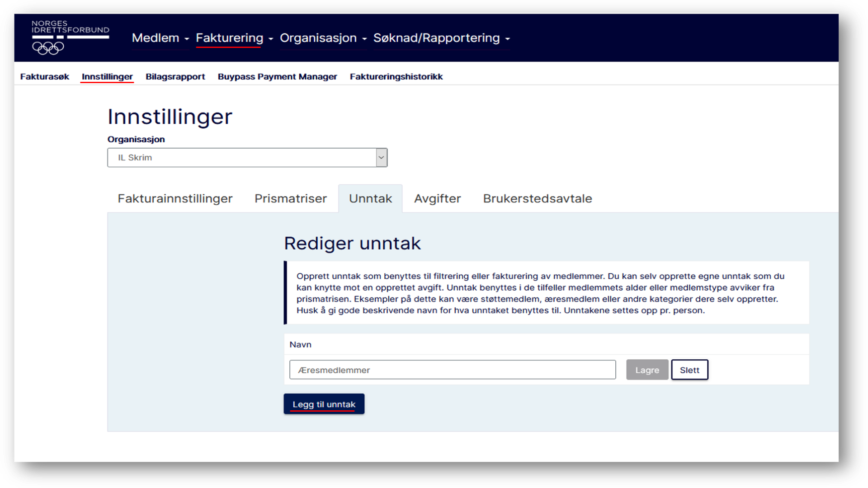Click the Innstillinger page heading
The image size is (868, 488).
pyautogui.click(x=170, y=117)
